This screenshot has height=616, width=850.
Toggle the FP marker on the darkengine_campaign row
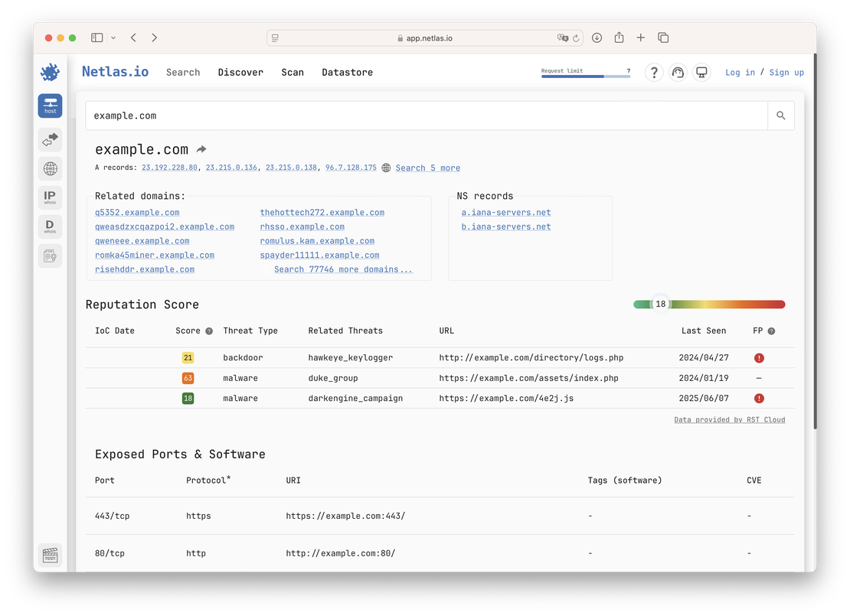pos(758,398)
